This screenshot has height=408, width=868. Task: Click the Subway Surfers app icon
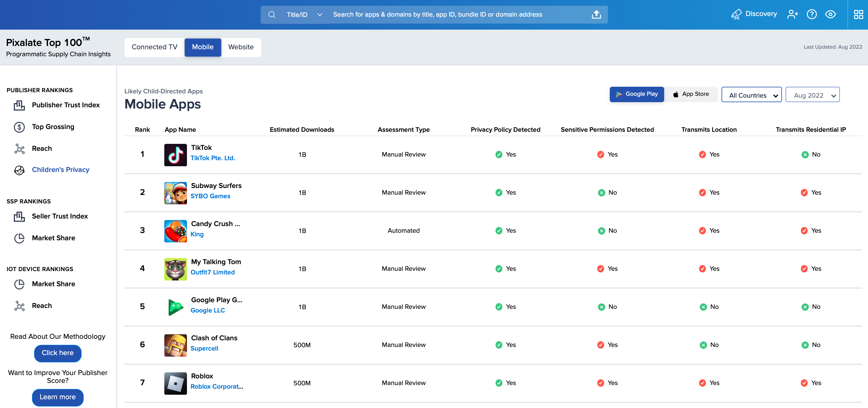click(175, 193)
